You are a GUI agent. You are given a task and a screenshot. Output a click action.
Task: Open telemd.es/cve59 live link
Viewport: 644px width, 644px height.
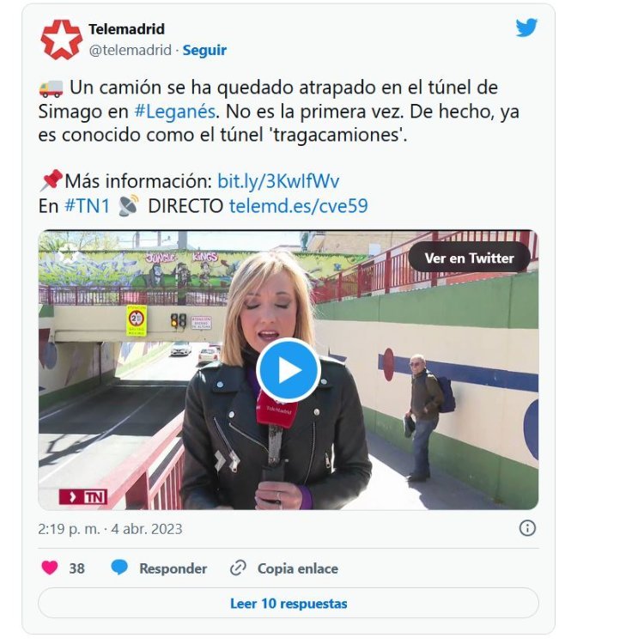[298, 206]
